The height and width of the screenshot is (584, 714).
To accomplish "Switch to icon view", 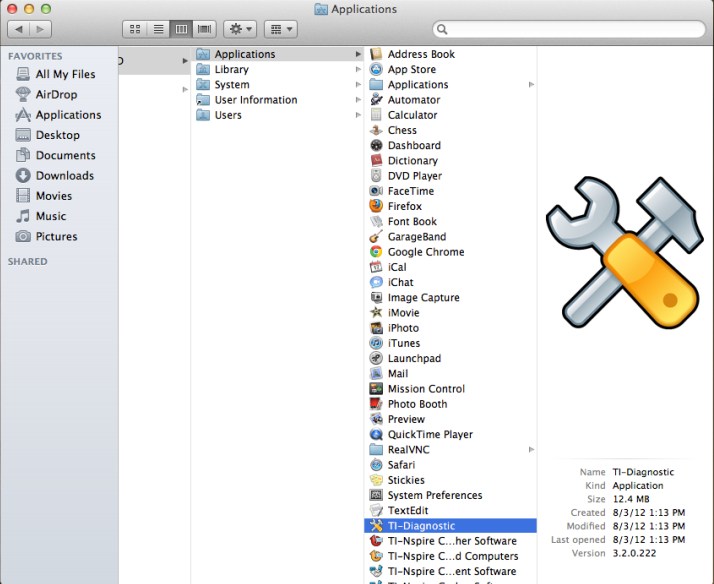I will (x=135, y=29).
